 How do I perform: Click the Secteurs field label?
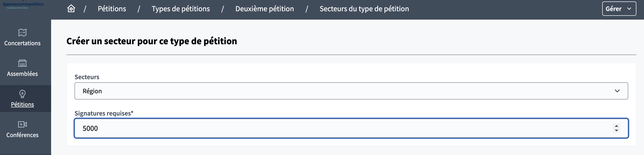click(x=87, y=77)
